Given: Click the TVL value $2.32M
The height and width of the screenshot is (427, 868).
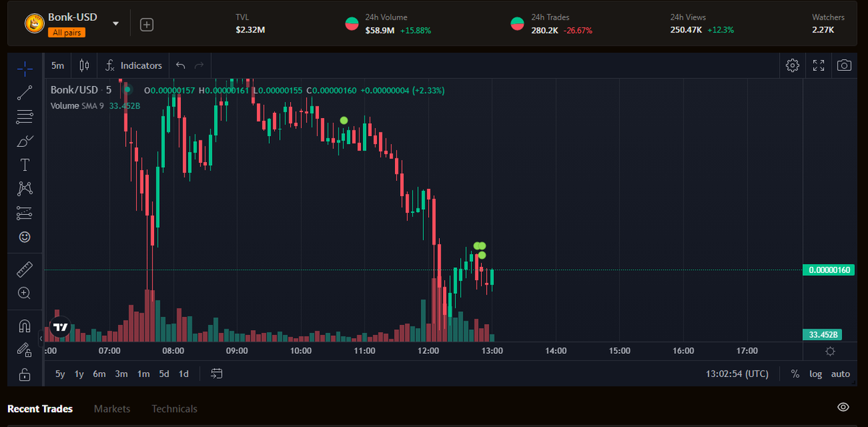Looking at the screenshot, I should (x=250, y=30).
